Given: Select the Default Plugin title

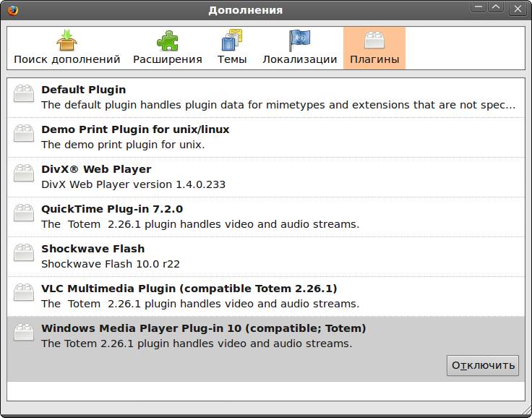Looking at the screenshot, I should (x=83, y=90).
